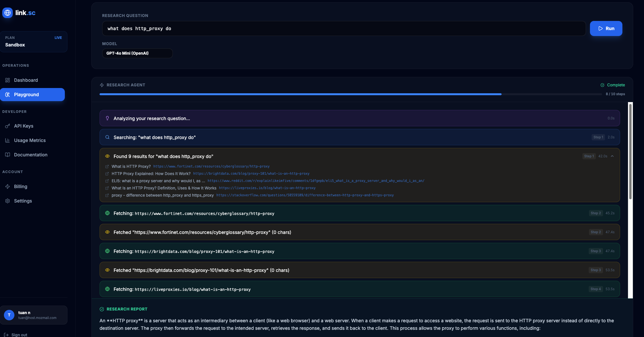Click the link.sc globe logo icon
This screenshot has height=337, width=644.
pyautogui.click(x=8, y=13)
